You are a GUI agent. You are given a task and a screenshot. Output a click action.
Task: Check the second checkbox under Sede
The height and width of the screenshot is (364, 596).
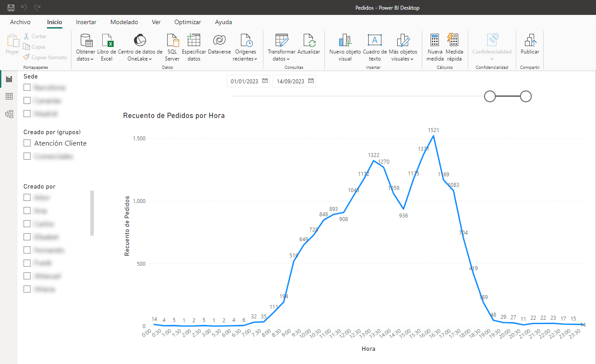27,100
